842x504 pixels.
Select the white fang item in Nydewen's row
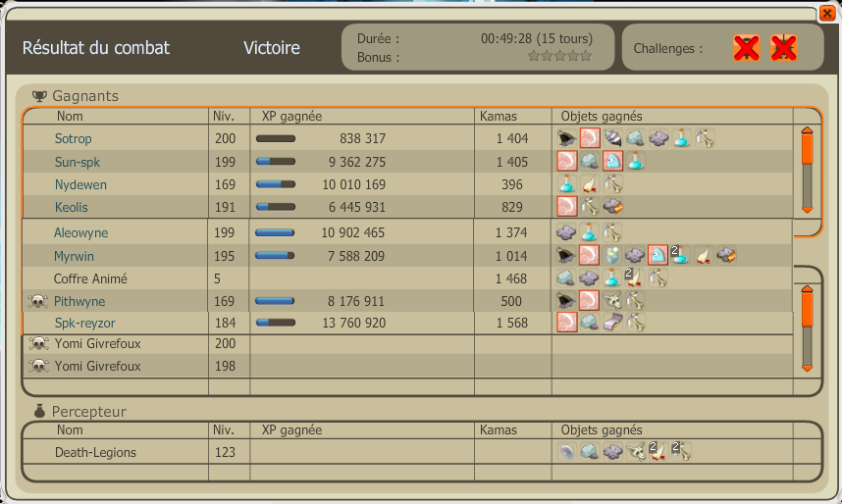pyautogui.click(x=590, y=184)
